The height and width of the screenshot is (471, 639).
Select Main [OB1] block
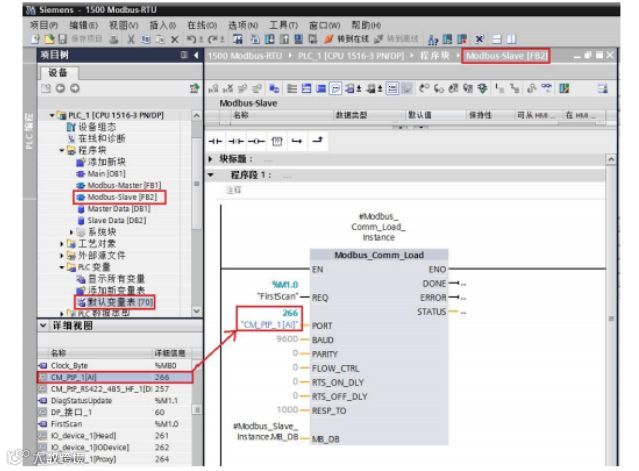tap(106, 174)
